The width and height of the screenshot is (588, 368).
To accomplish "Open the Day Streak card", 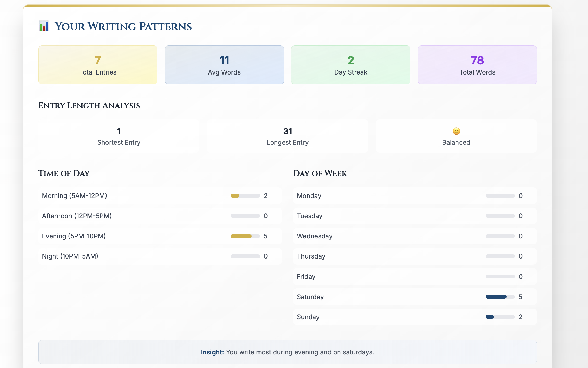I will tap(351, 65).
